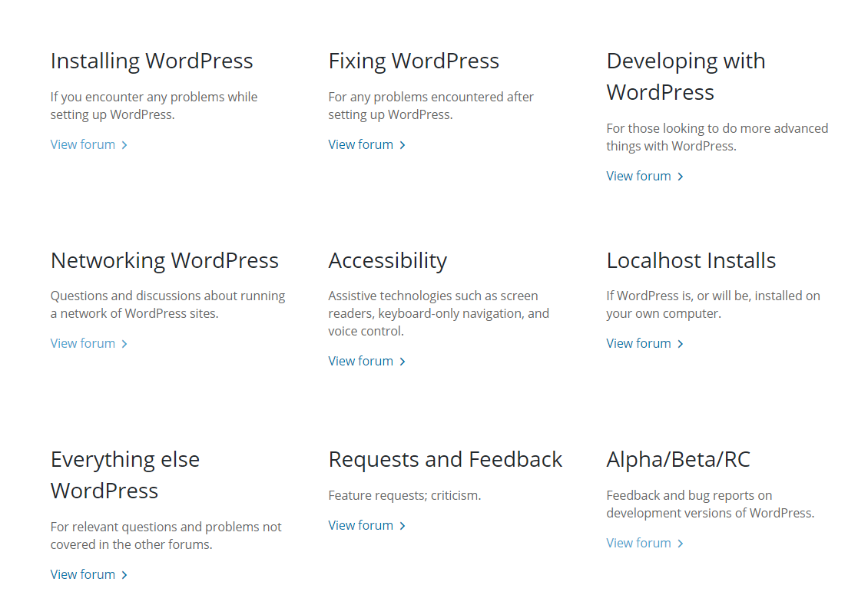Click text 'Assistive technologies such as screen'
The image size is (868, 605).
pos(433,296)
